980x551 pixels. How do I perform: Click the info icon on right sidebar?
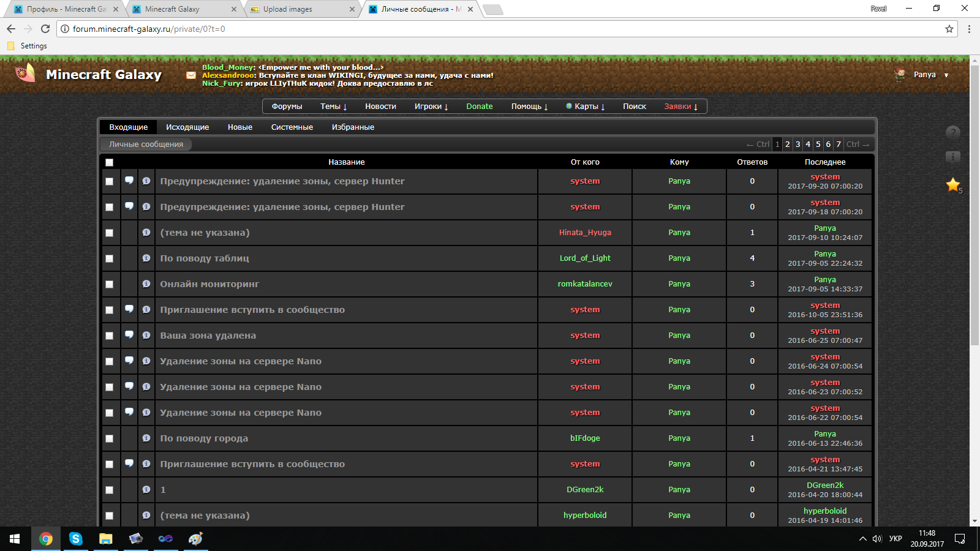(952, 157)
